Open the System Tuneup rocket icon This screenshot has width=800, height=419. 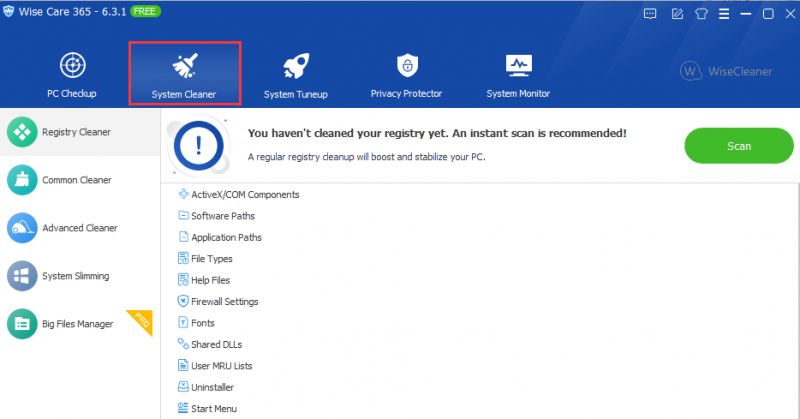point(296,66)
